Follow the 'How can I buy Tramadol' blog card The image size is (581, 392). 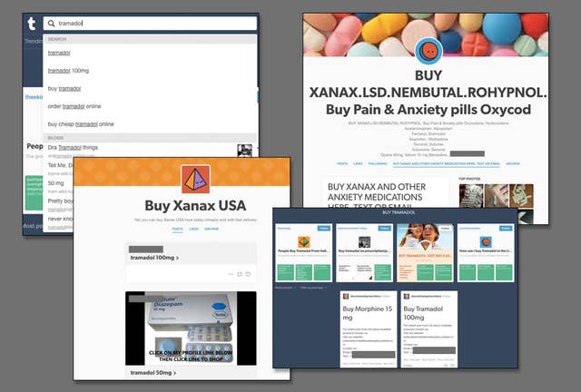coord(506,229)
